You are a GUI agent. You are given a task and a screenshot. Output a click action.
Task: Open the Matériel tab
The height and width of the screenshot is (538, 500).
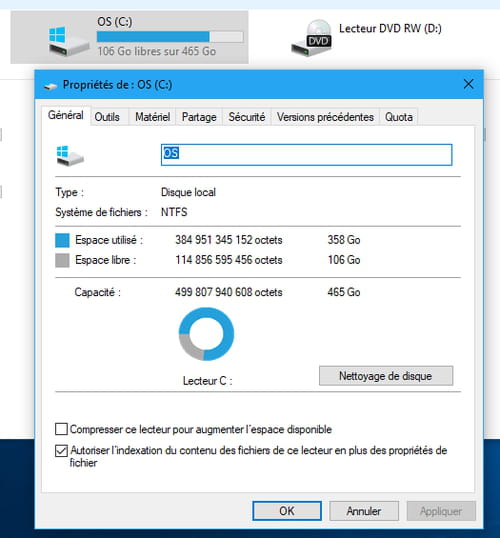[x=152, y=117]
